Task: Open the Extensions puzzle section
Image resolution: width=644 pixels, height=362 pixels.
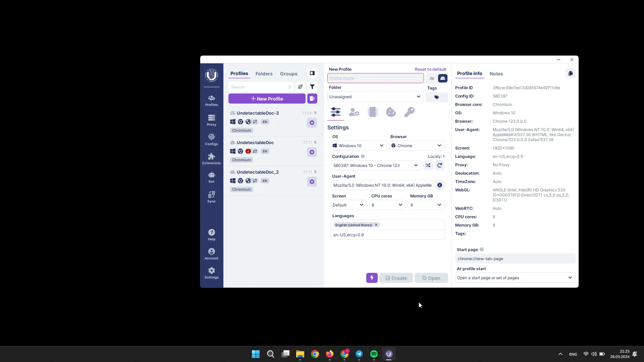Action: tap(211, 159)
